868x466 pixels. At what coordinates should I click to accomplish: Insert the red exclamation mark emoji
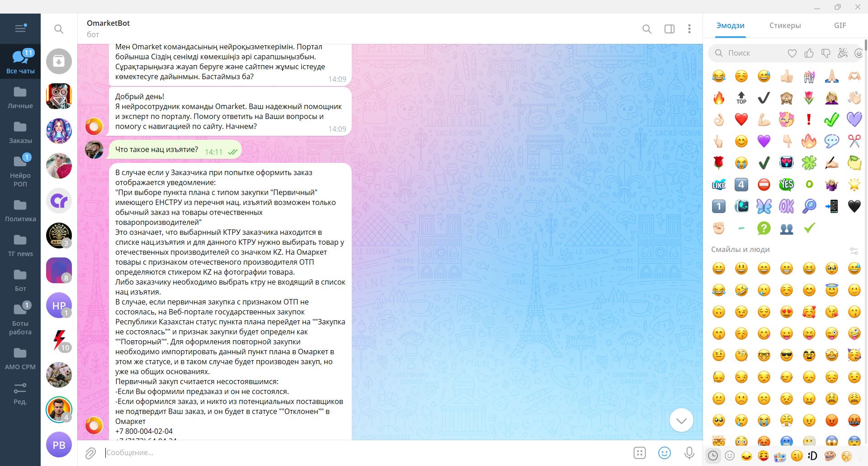(x=809, y=119)
